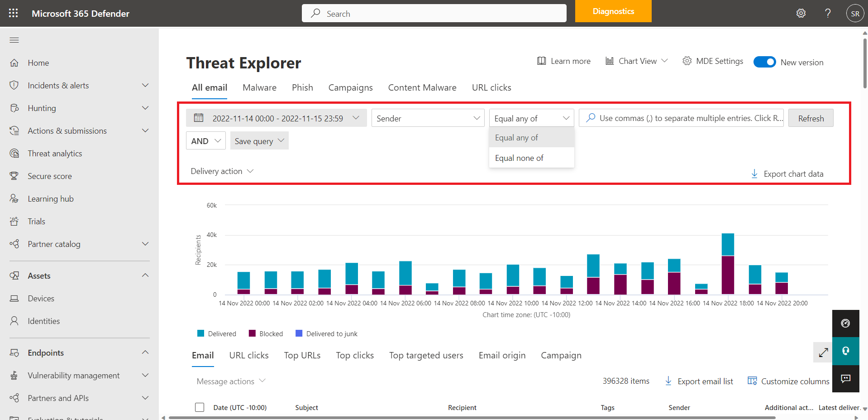Open the app launcher waffle icon
Viewport: 868px width, 420px height.
click(x=14, y=13)
